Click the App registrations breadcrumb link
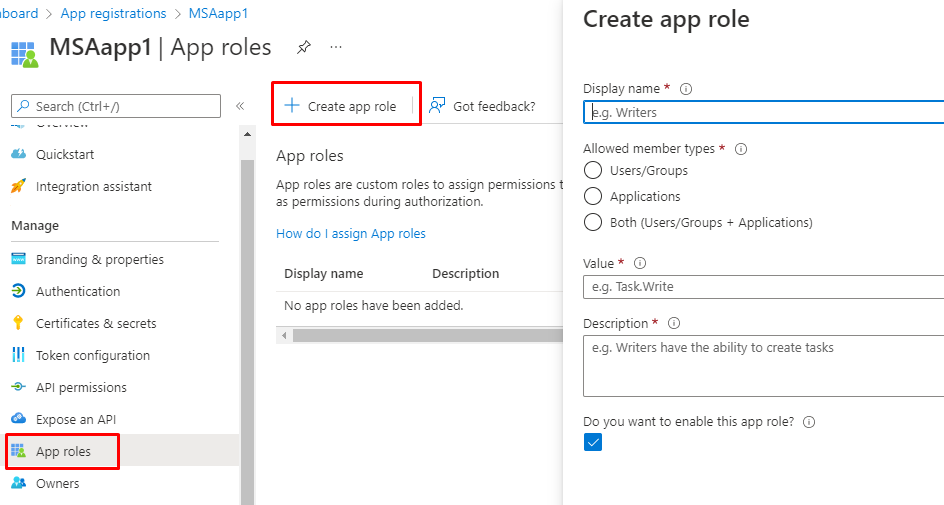944x505 pixels. [x=113, y=13]
